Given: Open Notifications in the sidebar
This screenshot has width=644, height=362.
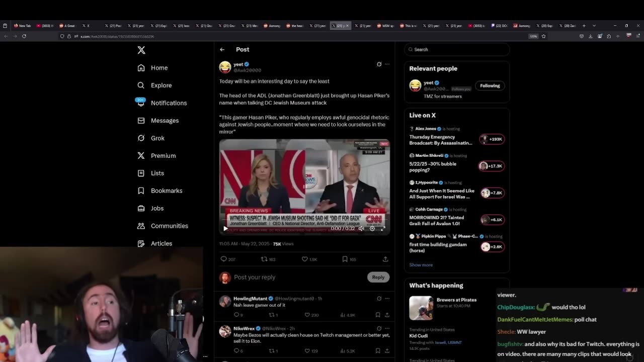Looking at the screenshot, I should tap(162, 103).
